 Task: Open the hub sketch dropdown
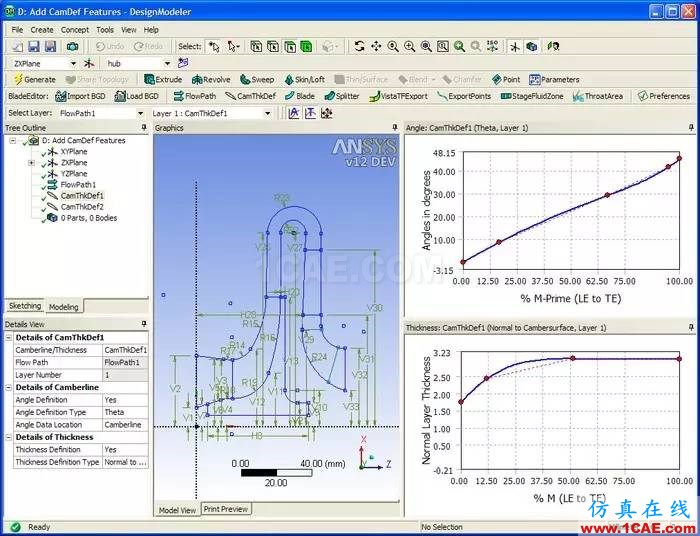(167, 64)
